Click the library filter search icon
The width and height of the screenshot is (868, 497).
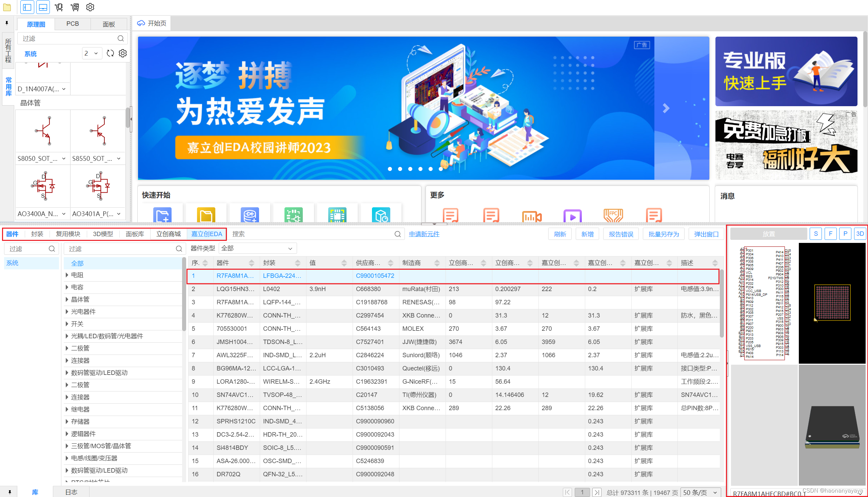tap(121, 39)
